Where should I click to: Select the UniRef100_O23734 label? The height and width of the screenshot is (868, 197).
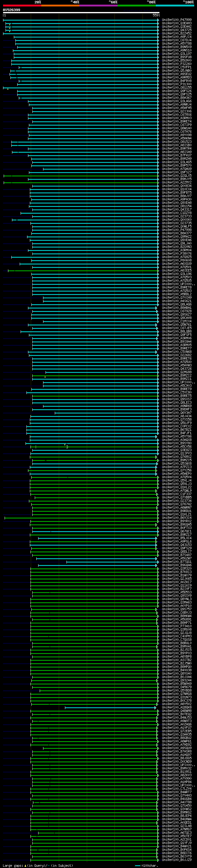pyautogui.click(x=177, y=501)
